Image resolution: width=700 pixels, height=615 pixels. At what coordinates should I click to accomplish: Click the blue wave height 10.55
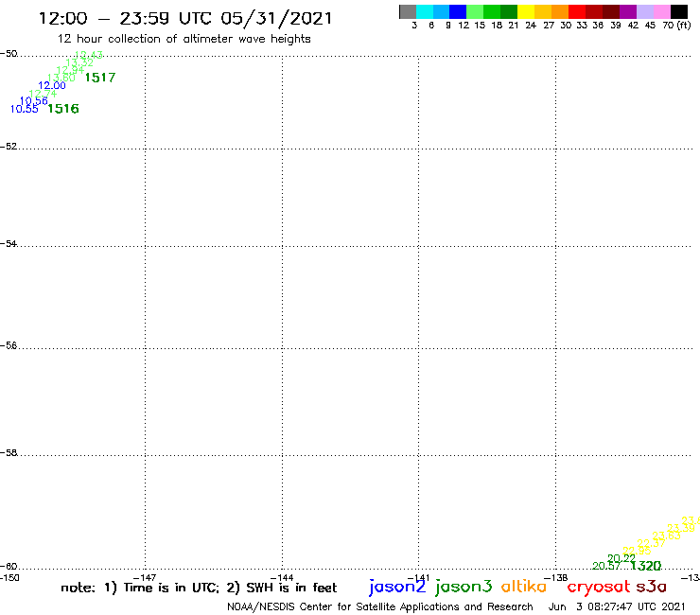click(x=24, y=109)
